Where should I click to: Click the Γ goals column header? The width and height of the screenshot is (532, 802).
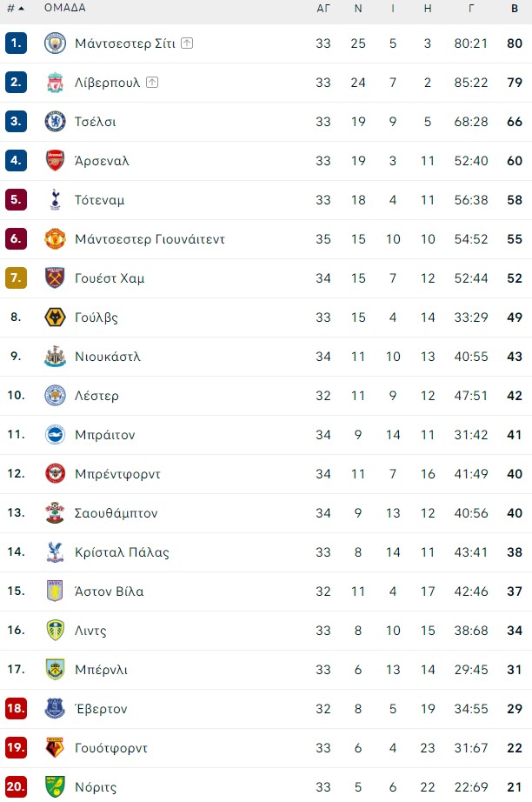[x=470, y=9]
